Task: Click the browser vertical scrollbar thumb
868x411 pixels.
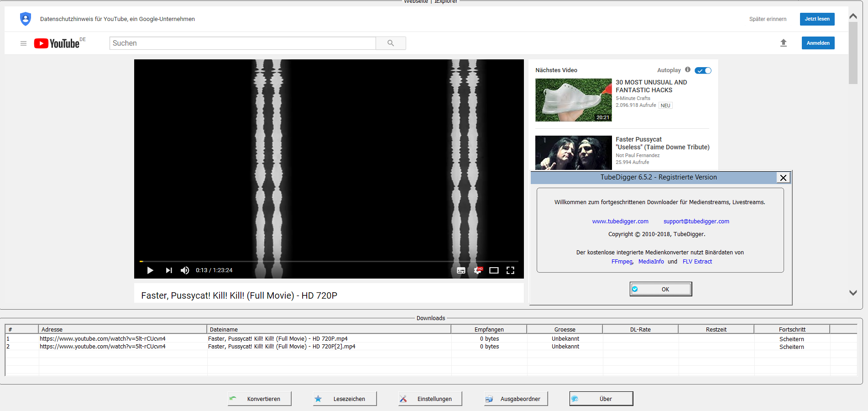Action: pos(853,53)
